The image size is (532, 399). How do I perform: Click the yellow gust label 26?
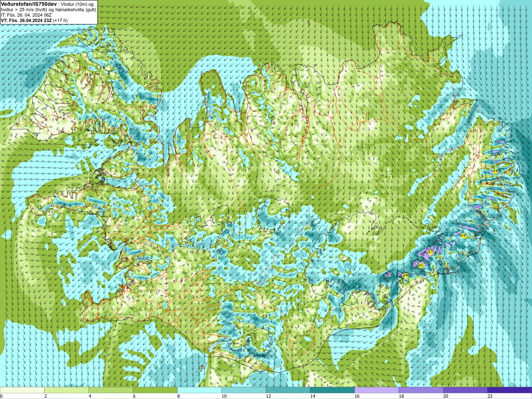(495, 171)
